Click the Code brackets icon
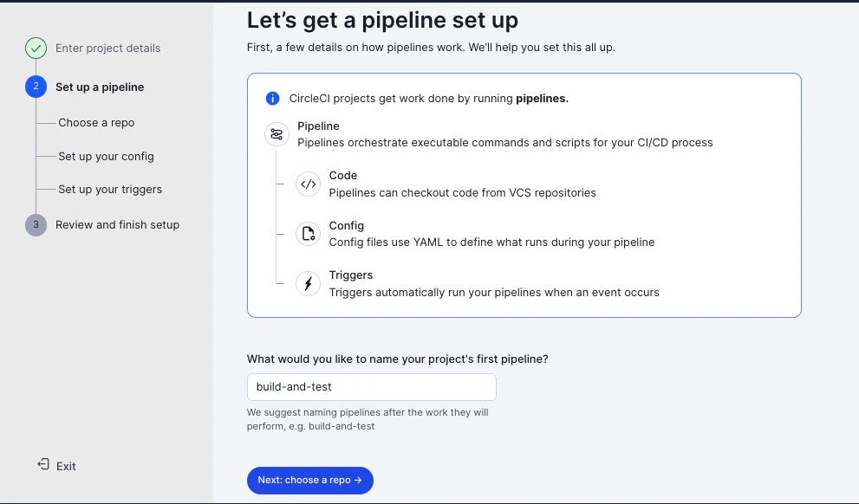This screenshot has height=504, width=859. pos(308,184)
